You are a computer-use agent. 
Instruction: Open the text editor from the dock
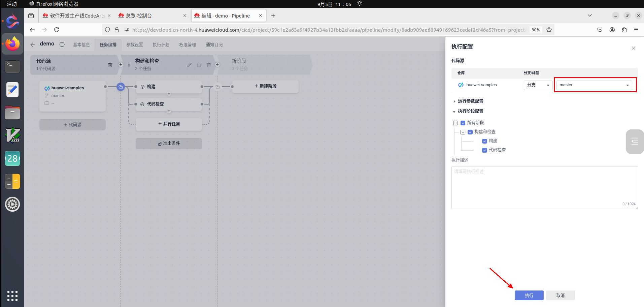coord(12,90)
